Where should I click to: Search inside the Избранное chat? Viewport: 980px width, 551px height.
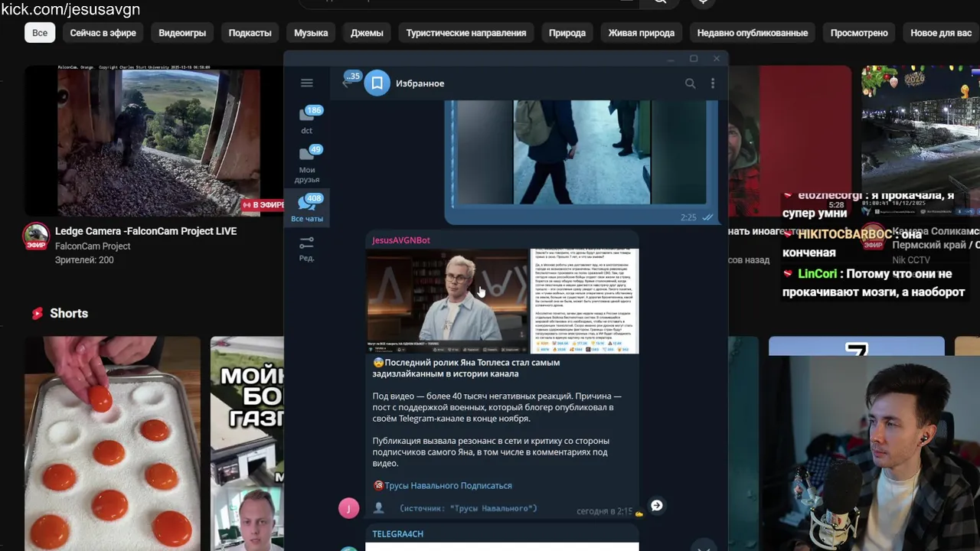point(690,83)
